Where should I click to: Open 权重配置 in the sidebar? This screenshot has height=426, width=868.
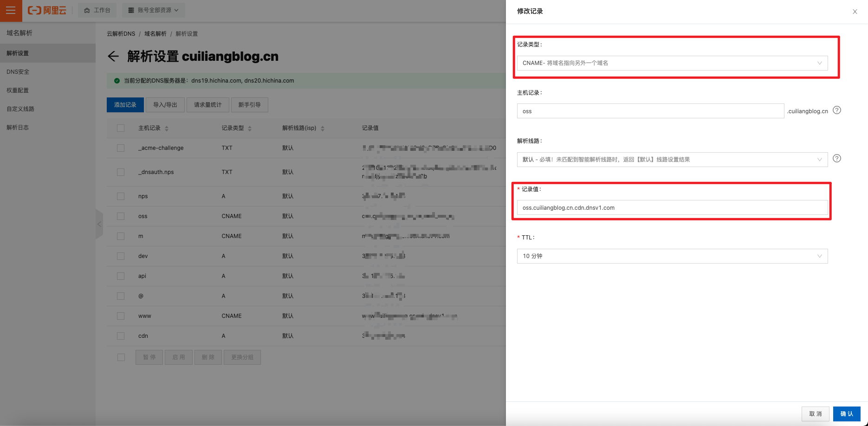(48, 90)
